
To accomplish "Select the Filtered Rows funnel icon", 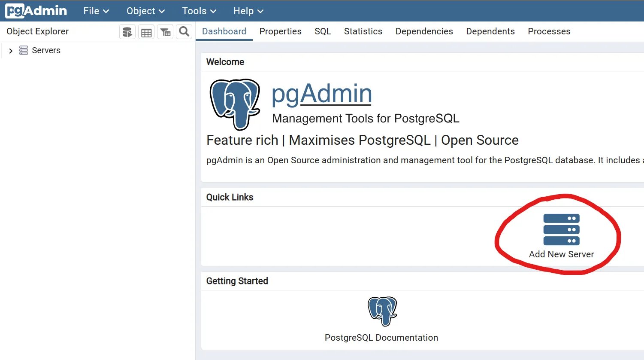I will click(165, 31).
